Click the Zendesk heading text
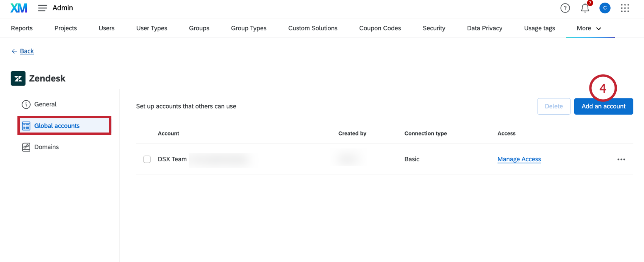 (47, 78)
